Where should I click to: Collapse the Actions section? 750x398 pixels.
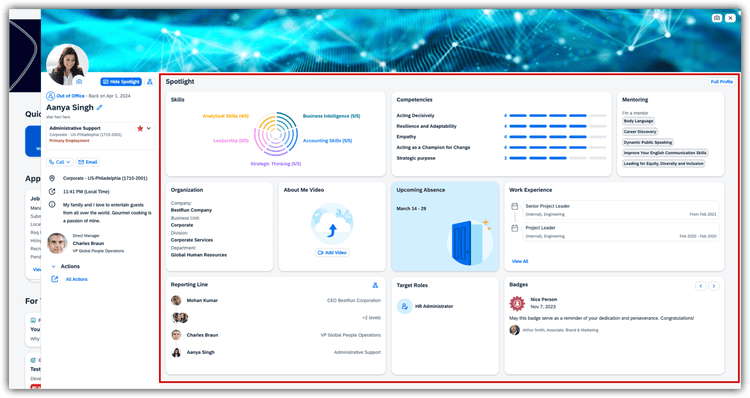click(x=54, y=266)
